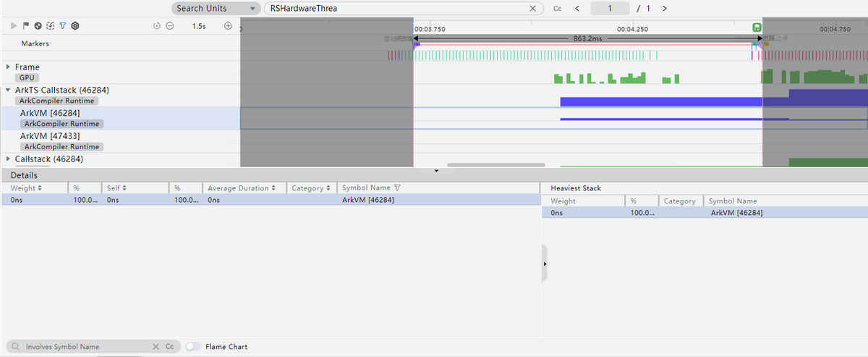Viewport: 868px width, 357px height.
Task: Click the Symbol Name filter icon
Action: click(x=397, y=188)
